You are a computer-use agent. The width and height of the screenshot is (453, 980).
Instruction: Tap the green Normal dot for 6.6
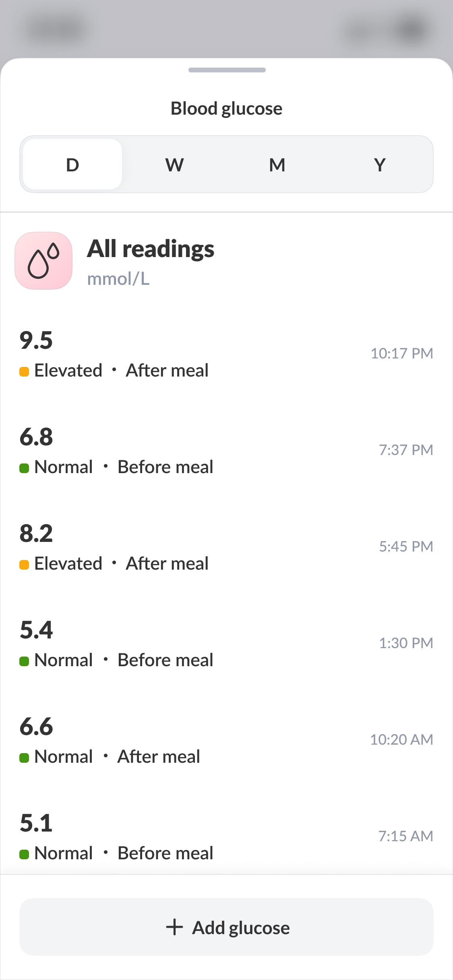[24, 758]
